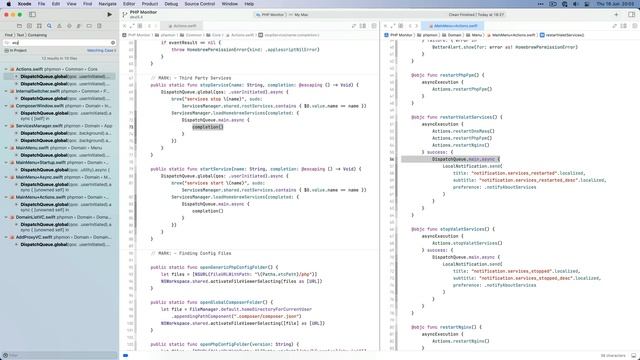Screen dimensions: 640x360
Task: Open the Source Control menu
Action: pyautogui.click(x=200, y=4)
